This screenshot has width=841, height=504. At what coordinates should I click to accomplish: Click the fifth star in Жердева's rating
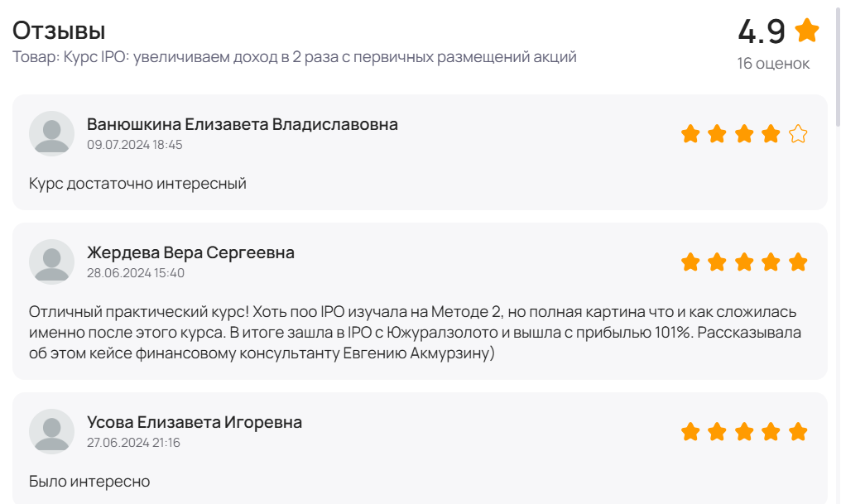[x=798, y=262]
